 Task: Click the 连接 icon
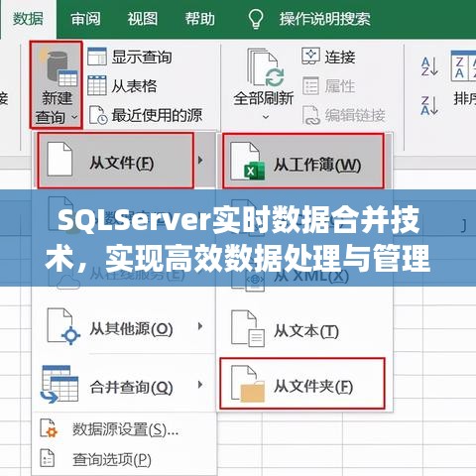(310, 56)
